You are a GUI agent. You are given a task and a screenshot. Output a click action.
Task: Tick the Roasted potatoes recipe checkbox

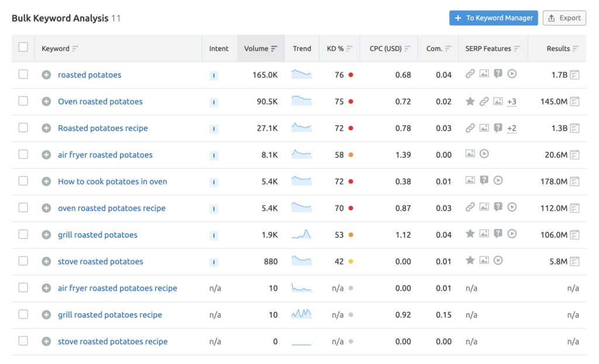(x=23, y=127)
